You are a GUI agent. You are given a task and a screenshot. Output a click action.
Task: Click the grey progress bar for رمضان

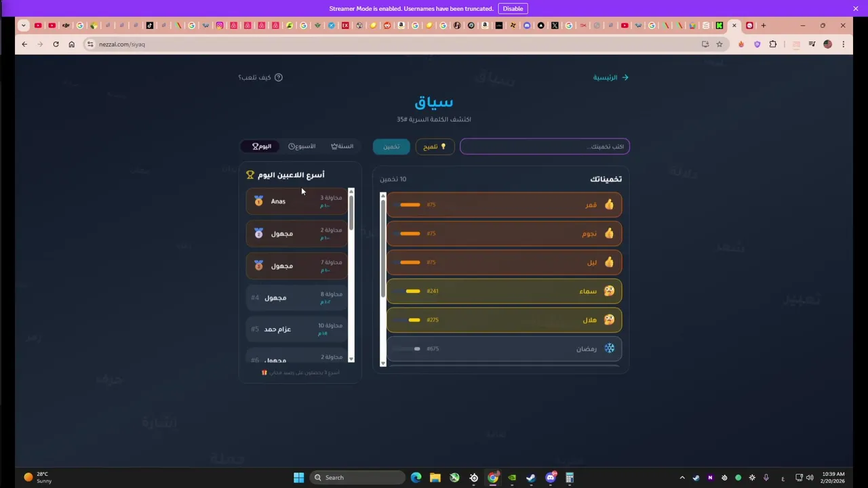(417, 349)
